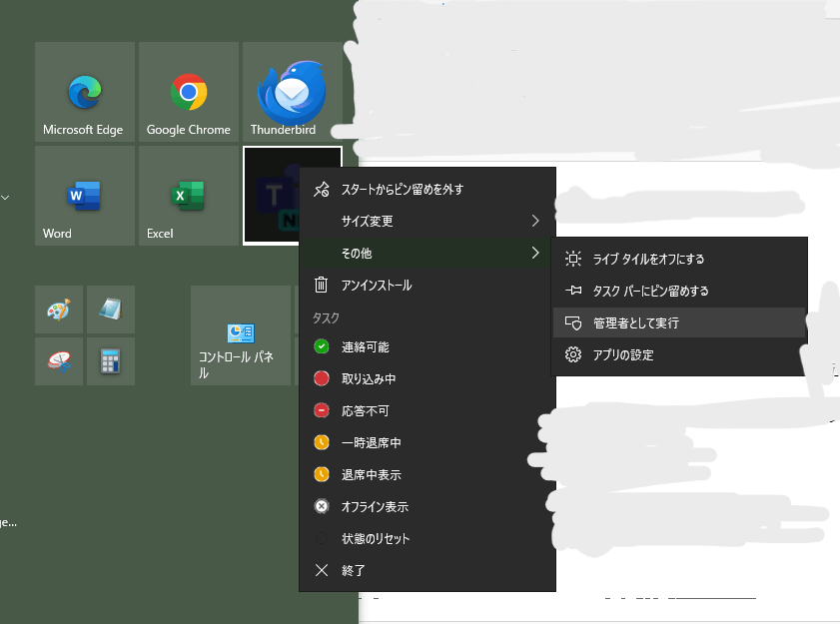The height and width of the screenshot is (624, 840).
Task: Launch the Excel tile
Action: pyautogui.click(x=189, y=196)
